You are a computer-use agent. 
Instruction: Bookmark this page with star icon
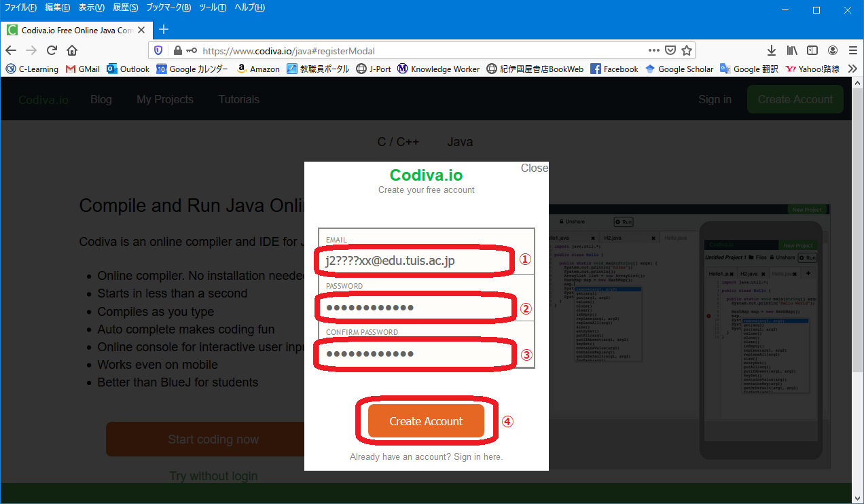coord(686,50)
